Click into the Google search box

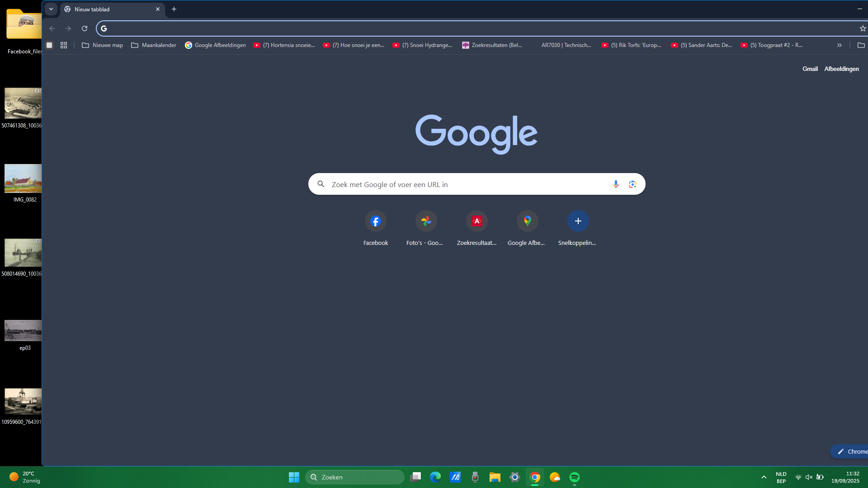pyautogui.click(x=466, y=184)
